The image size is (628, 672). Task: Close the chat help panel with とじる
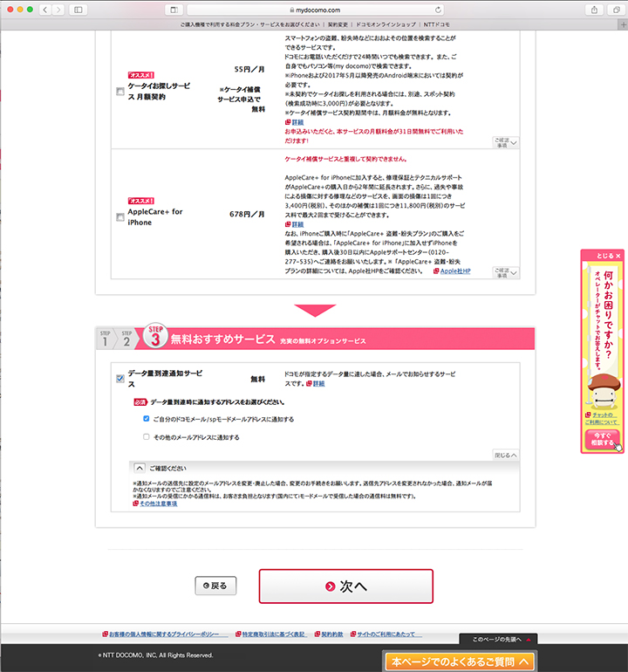(x=608, y=256)
